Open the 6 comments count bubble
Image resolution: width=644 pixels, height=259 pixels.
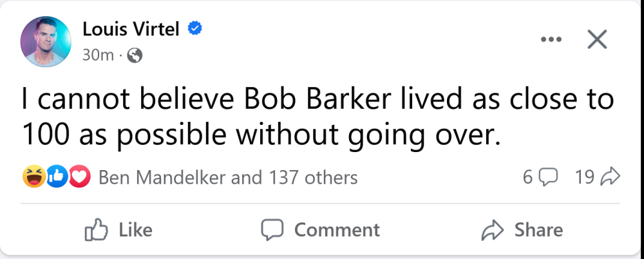tap(540, 177)
